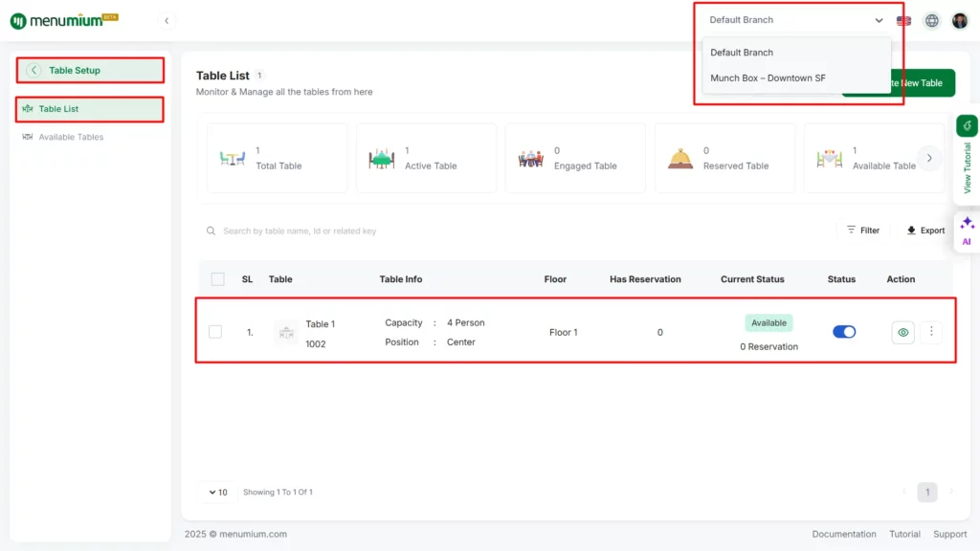
Task: Open more actions for Table 1
Action: click(931, 332)
